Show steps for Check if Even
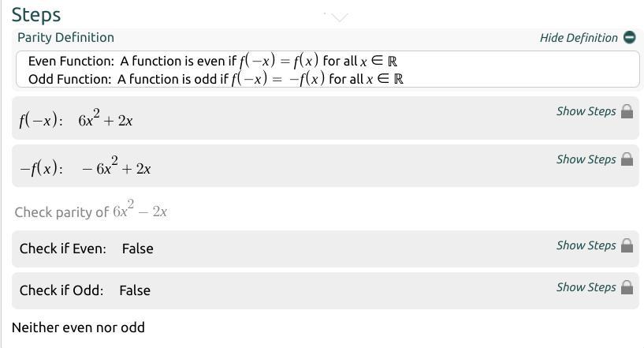 [586, 245]
